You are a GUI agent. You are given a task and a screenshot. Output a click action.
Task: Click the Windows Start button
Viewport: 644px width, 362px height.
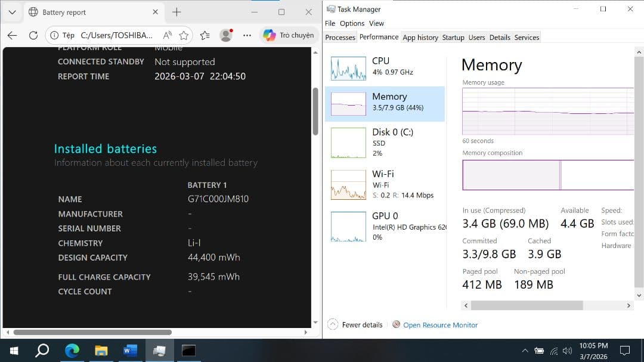(x=14, y=351)
